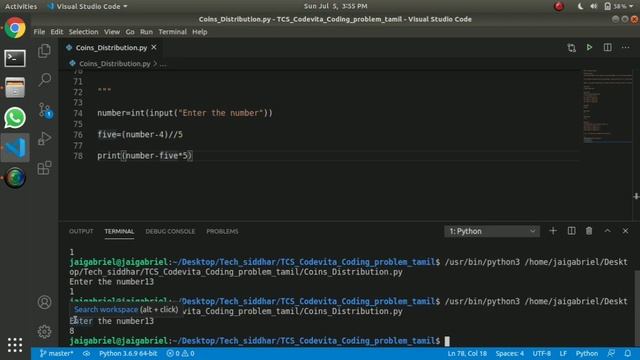The height and width of the screenshot is (360, 640).
Task: Open the View menu
Action: pyautogui.click(x=112, y=32)
